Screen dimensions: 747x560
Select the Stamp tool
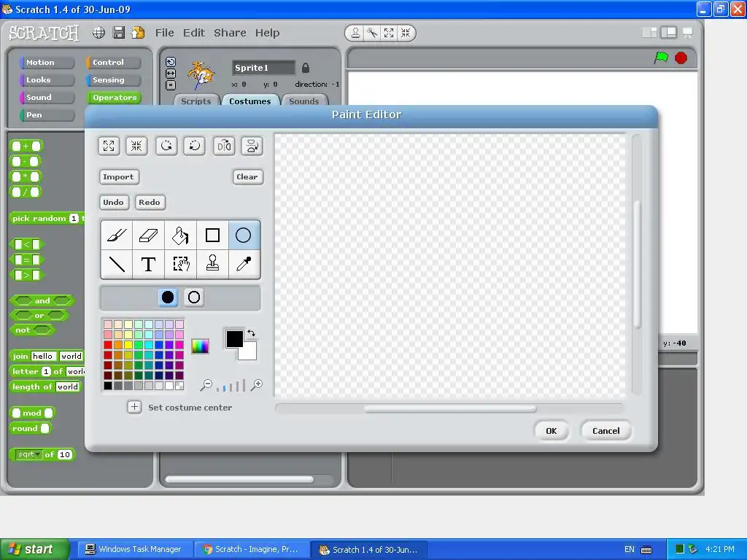[x=212, y=264]
